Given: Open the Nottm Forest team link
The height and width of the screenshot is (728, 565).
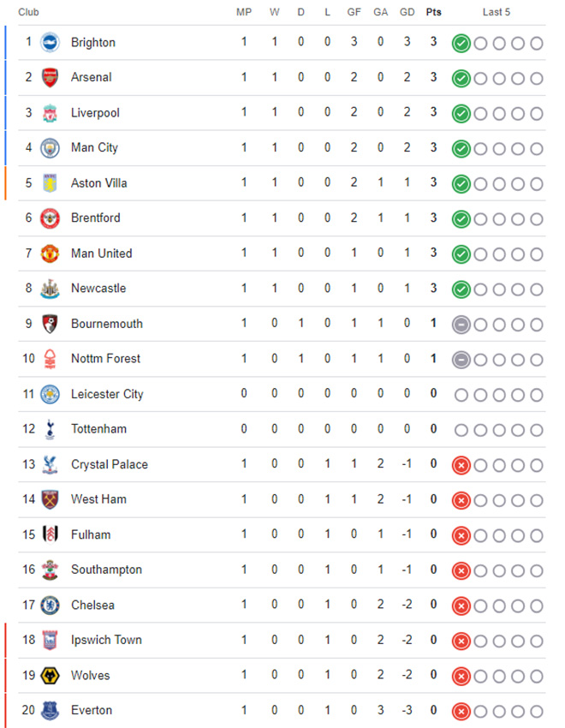Looking at the screenshot, I should [x=105, y=359].
